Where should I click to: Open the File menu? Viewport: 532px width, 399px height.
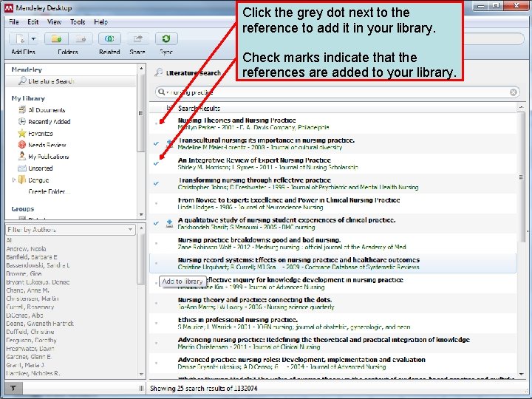click(x=13, y=22)
